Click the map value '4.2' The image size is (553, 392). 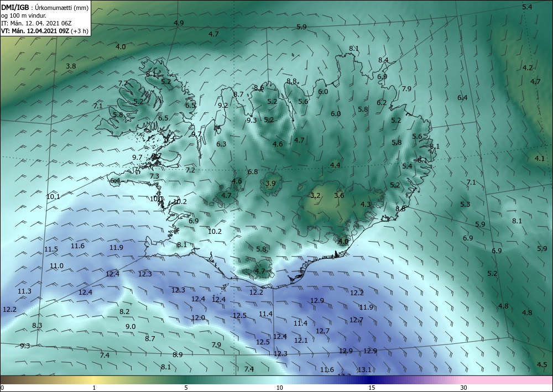[528, 67]
